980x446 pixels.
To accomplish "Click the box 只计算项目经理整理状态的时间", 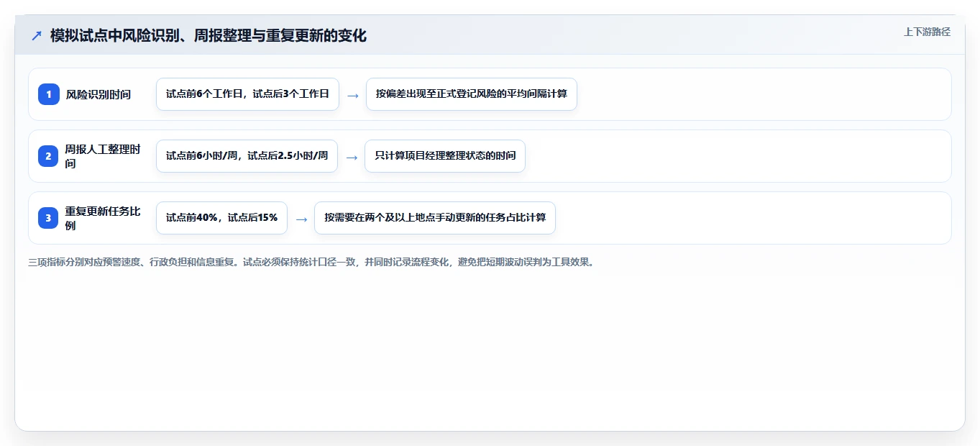I will point(445,156).
